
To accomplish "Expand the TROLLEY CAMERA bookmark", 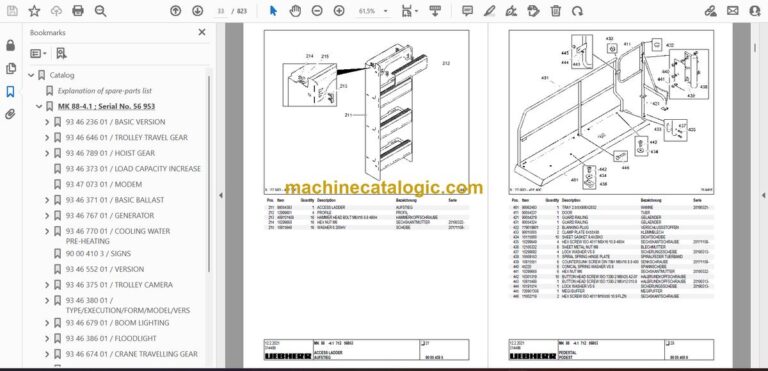I will (47, 285).
